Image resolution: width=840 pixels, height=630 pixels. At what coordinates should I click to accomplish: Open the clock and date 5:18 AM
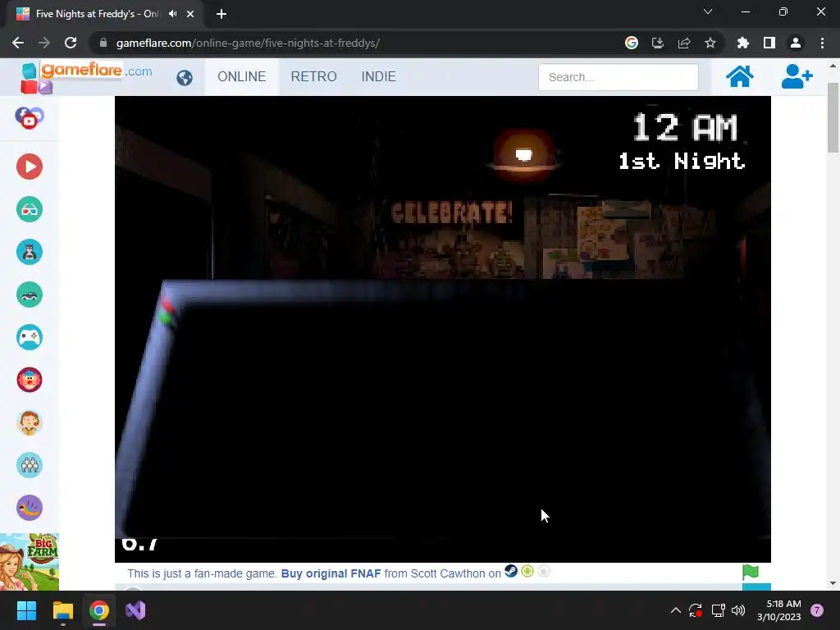coord(779,610)
